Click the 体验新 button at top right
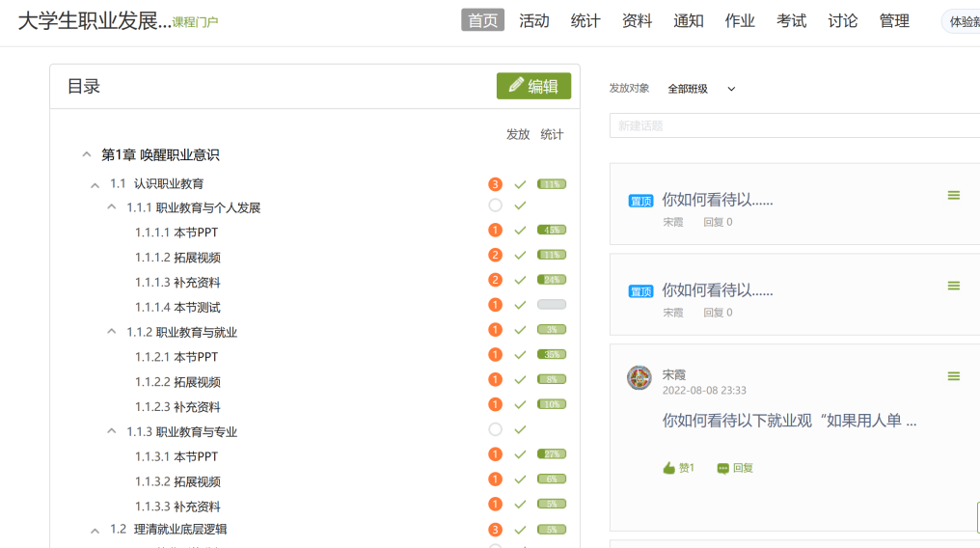The image size is (980, 548). pyautogui.click(x=963, y=22)
